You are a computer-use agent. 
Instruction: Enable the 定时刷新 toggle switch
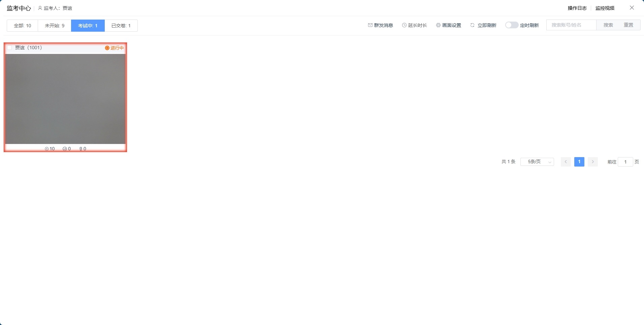pos(511,25)
